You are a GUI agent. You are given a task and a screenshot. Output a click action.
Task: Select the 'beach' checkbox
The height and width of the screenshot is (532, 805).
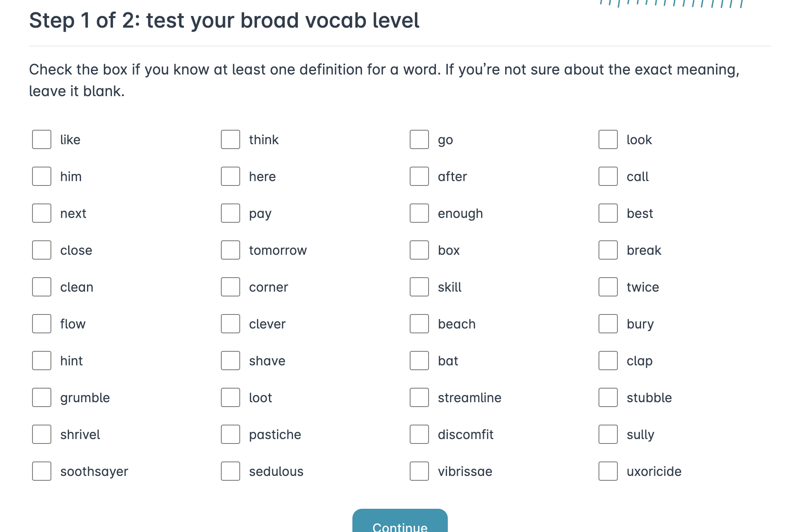coord(419,324)
